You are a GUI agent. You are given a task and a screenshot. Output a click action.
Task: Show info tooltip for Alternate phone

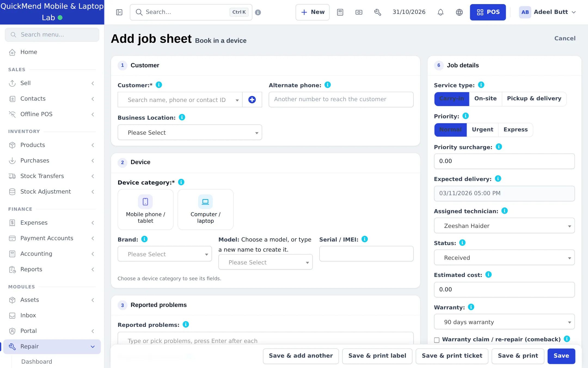328,85
